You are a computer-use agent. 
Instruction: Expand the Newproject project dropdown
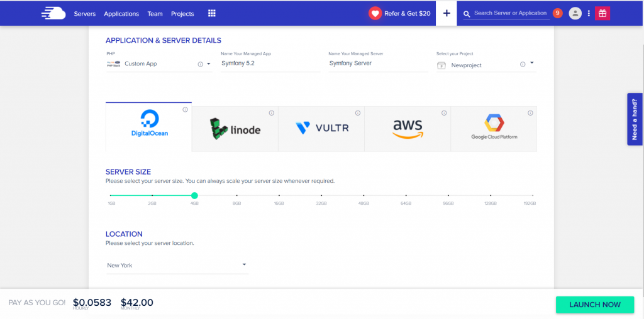point(531,63)
